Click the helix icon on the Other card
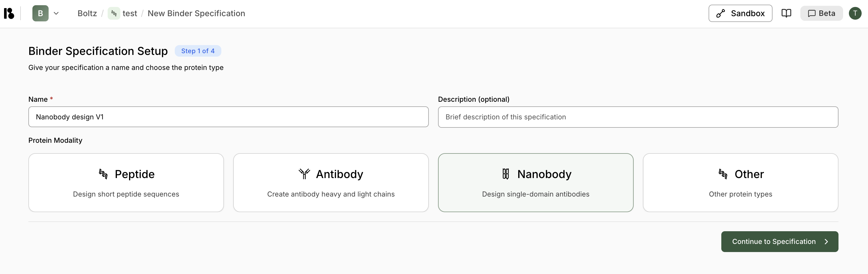 tap(722, 174)
